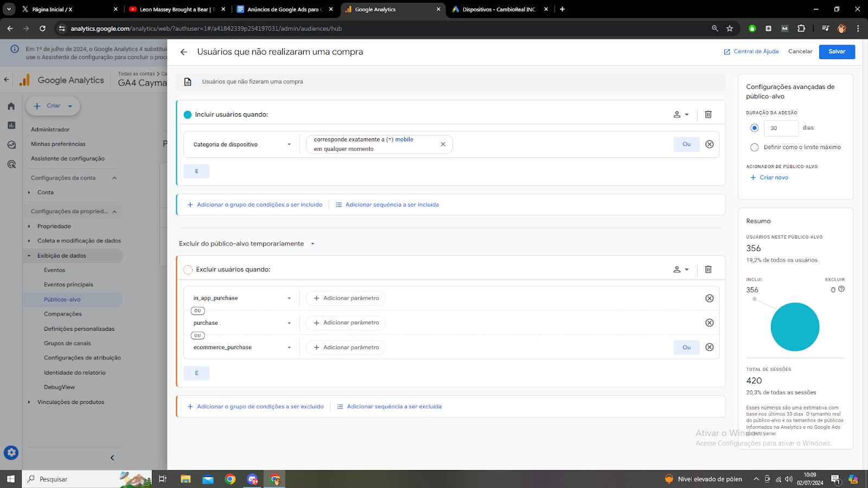Open the Advertising icon in Analytics sidebar

tap(11, 164)
